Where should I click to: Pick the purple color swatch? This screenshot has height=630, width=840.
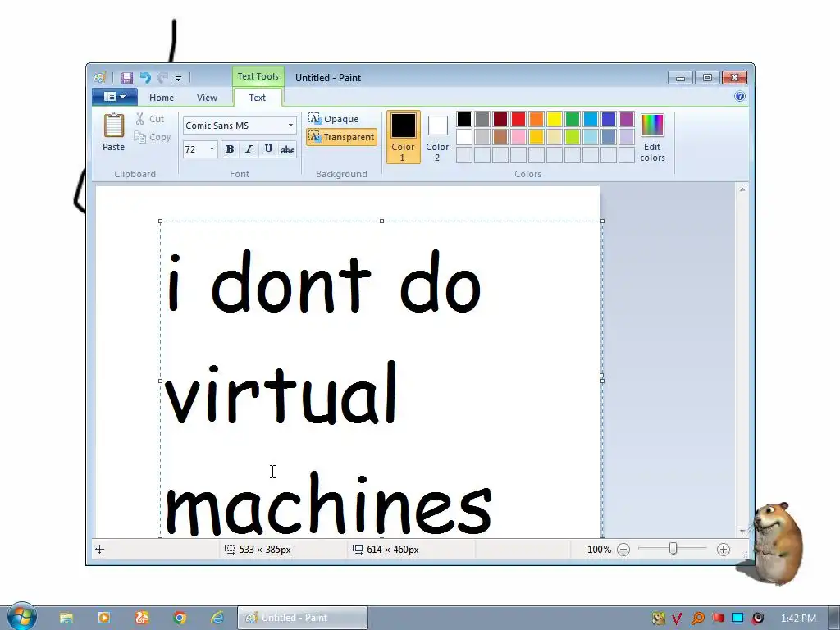pyautogui.click(x=626, y=118)
